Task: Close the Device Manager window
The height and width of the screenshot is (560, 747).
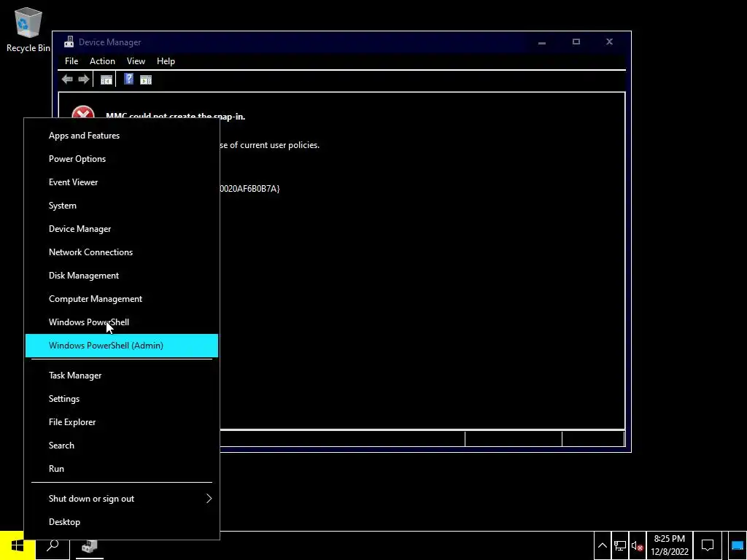Action: 609,42
